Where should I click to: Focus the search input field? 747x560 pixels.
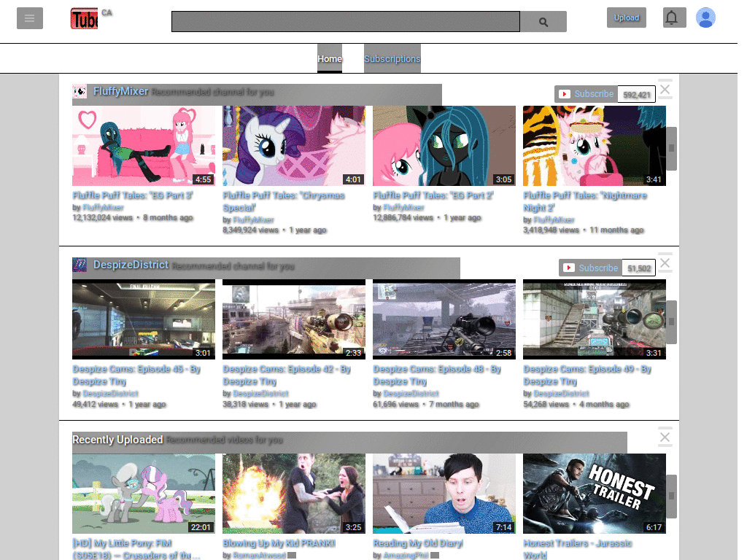[345, 21]
